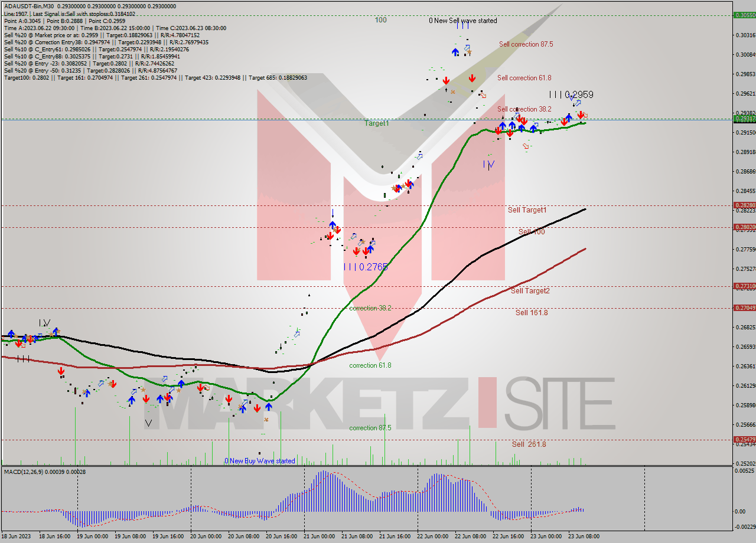756x543 pixels.
Task: Click the red 0.28280 price tag
Action: point(744,205)
